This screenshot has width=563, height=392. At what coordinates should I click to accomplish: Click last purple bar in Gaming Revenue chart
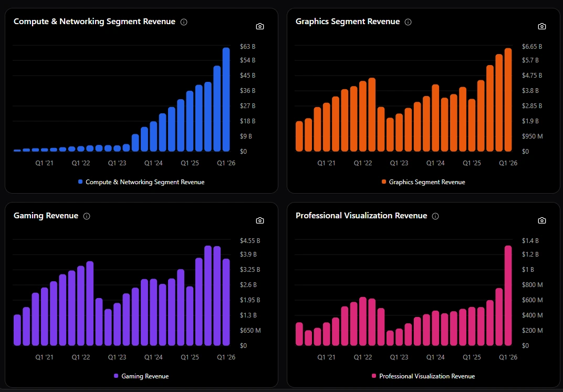coord(226,302)
